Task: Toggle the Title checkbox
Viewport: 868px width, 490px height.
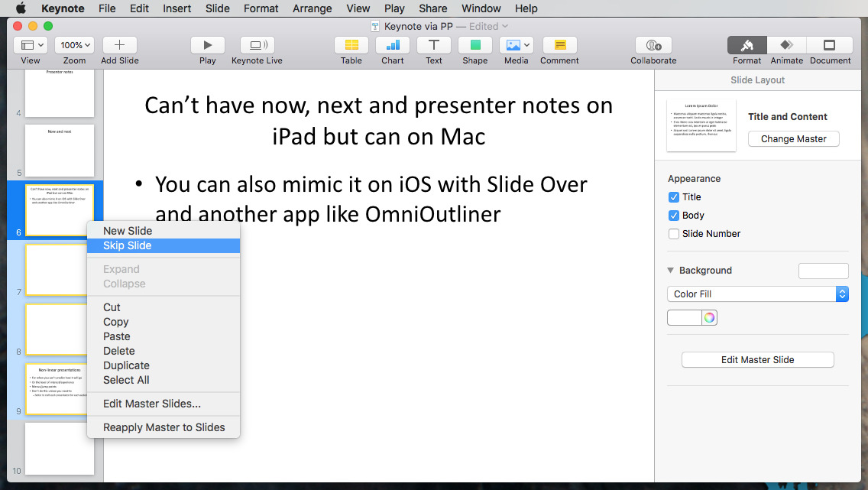Action: (x=674, y=197)
